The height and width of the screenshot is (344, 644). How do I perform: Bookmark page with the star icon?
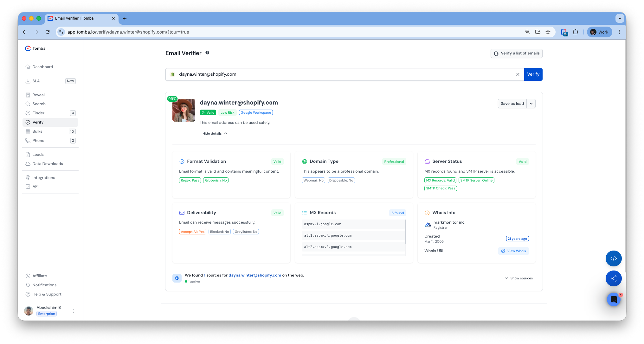click(548, 32)
